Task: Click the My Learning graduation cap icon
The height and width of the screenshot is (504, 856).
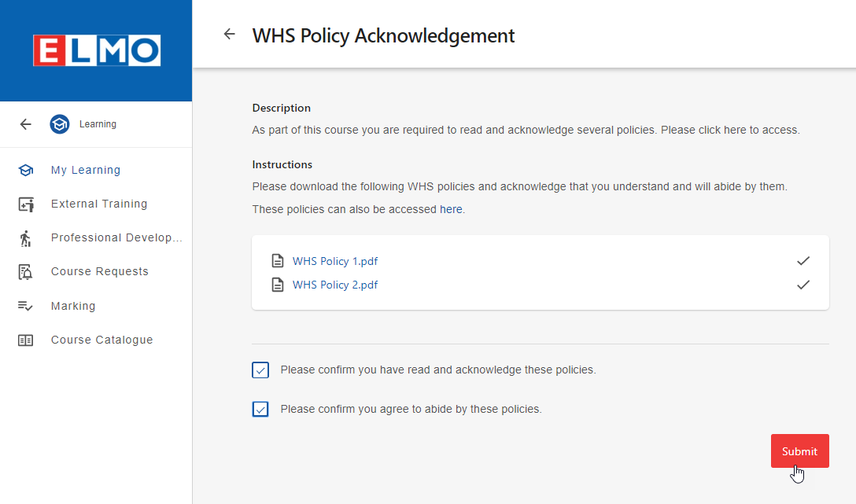Action: 26,170
